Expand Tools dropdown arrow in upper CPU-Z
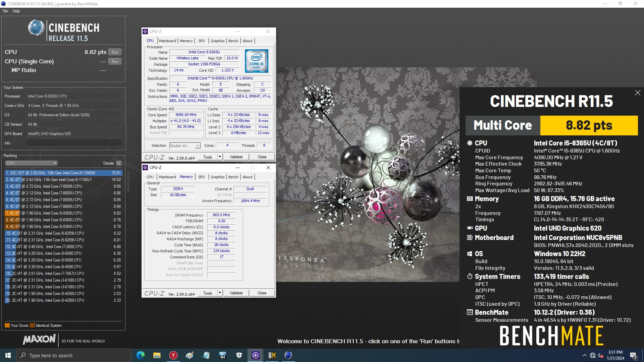Image resolution: width=644 pixels, height=362 pixels. [220, 157]
